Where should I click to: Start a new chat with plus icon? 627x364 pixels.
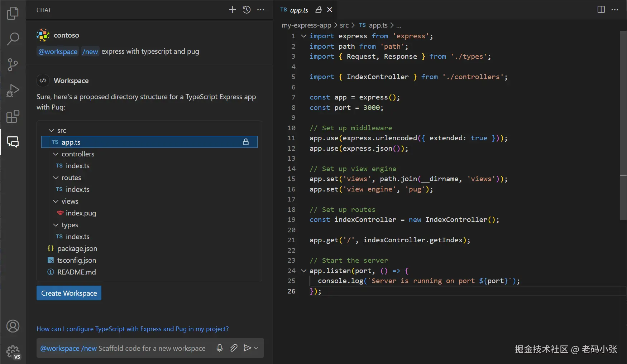(232, 10)
